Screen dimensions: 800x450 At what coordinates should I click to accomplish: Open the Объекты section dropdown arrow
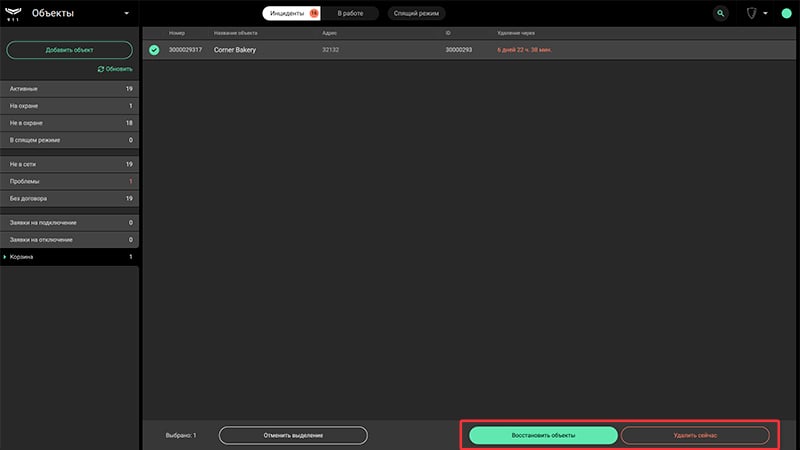click(x=127, y=13)
